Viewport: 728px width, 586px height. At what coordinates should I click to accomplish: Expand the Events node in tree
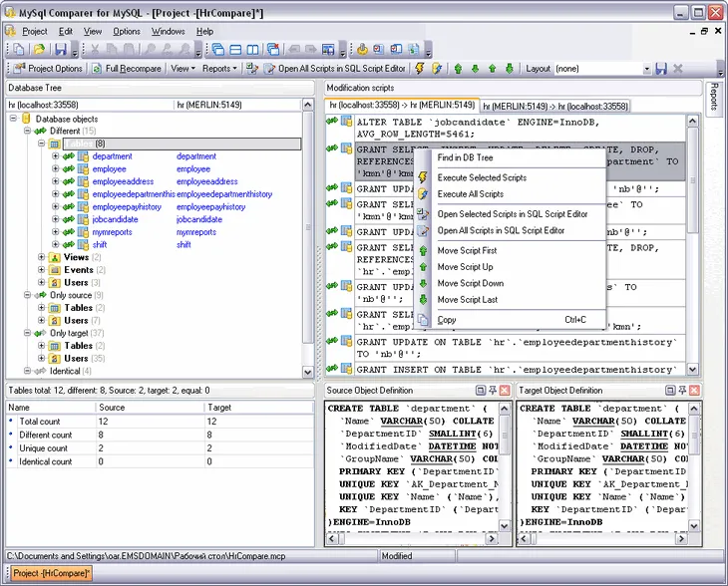[x=41, y=270]
